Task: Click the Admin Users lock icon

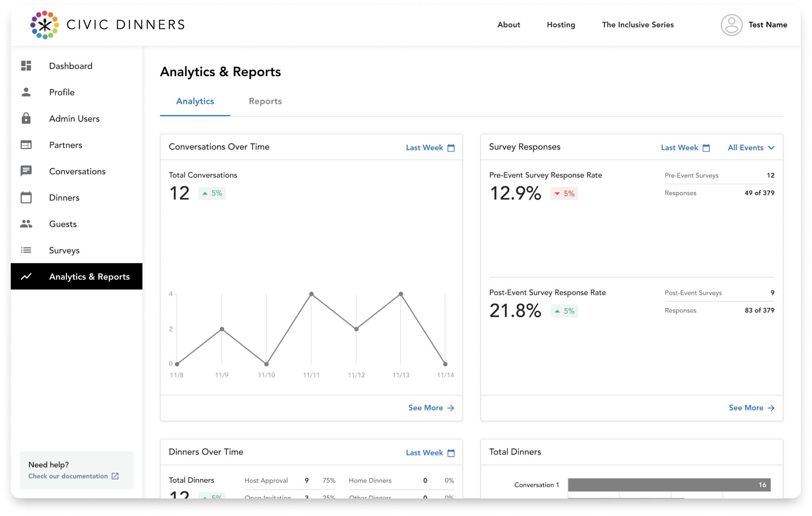Action: 26,119
